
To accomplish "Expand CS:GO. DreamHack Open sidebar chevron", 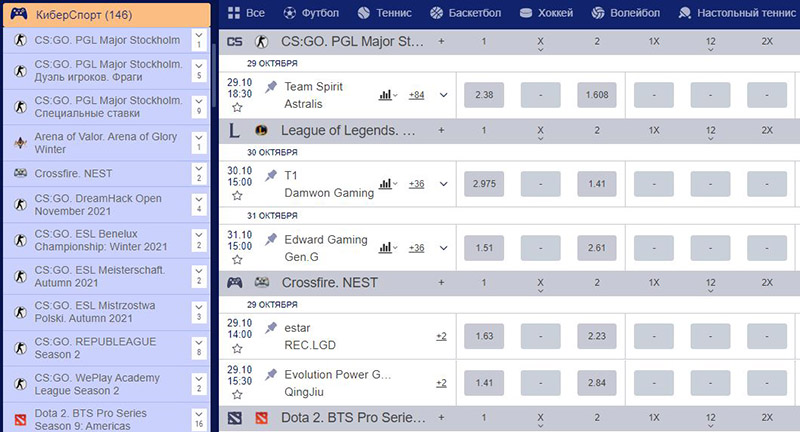I will coord(199,204).
